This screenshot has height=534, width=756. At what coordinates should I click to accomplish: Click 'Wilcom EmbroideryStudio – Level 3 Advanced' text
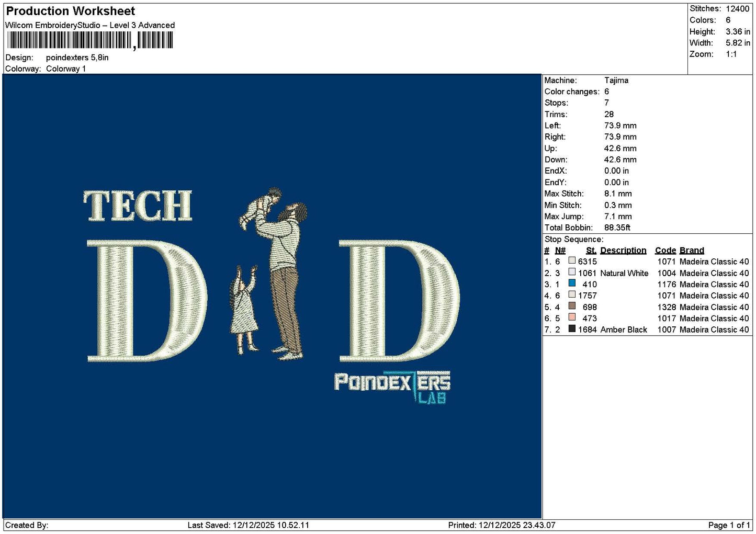90,25
